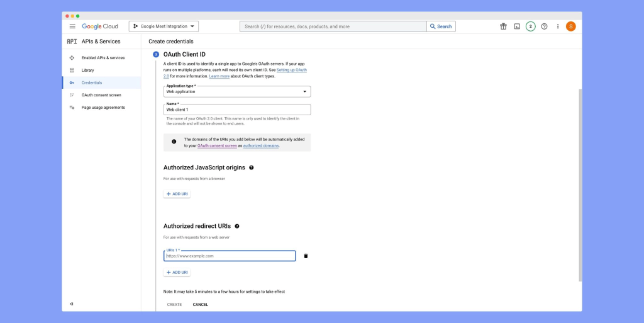Open the notifications badge showing 2

point(531,26)
